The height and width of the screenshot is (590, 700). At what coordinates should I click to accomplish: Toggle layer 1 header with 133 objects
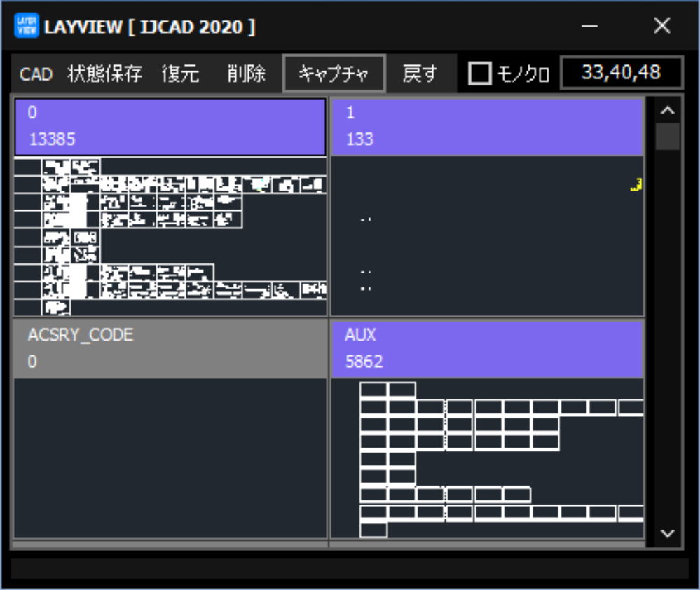(486, 127)
